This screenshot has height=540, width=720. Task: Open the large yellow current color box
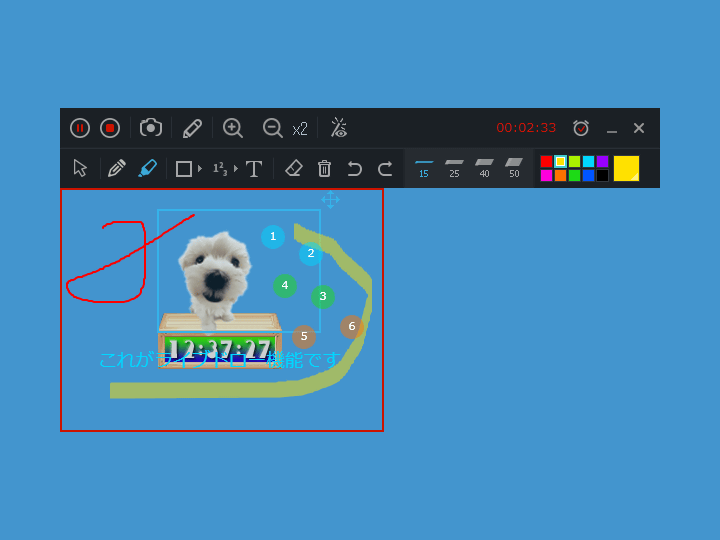[626, 169]
